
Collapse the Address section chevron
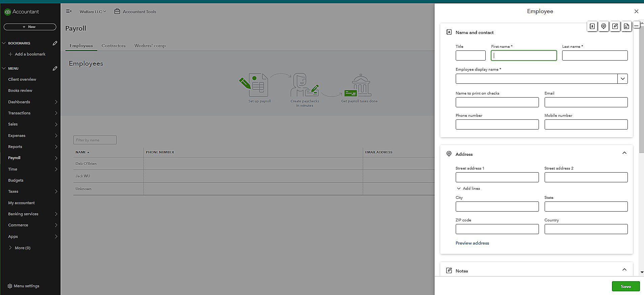[624, 153]
